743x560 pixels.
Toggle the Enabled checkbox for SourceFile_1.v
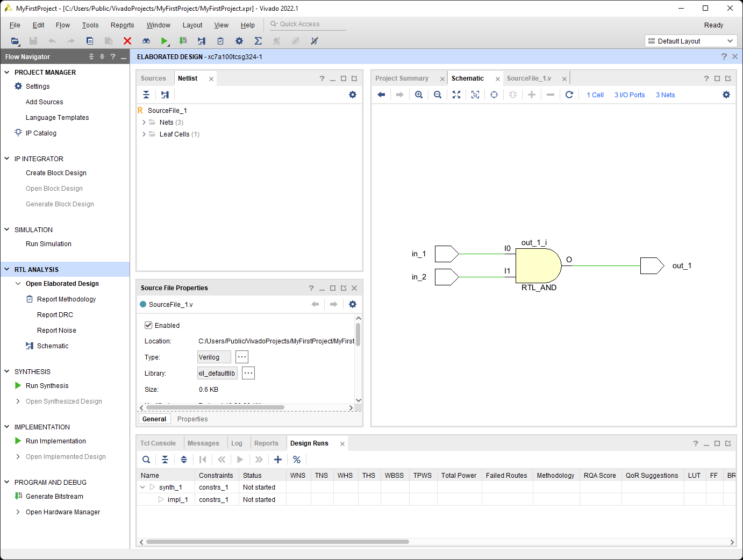[148, 325]
